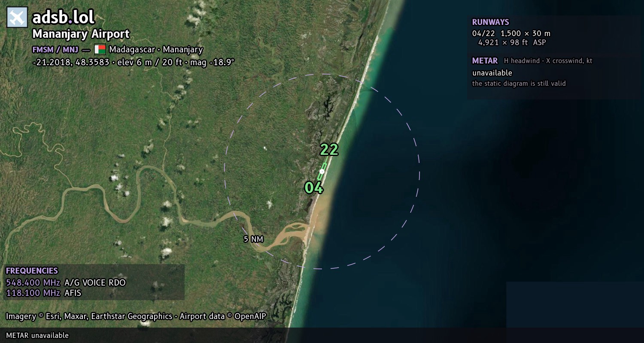Select the 04/22 1,500 × 30 m line
This screenshot has width=644, height=343.
511,33
